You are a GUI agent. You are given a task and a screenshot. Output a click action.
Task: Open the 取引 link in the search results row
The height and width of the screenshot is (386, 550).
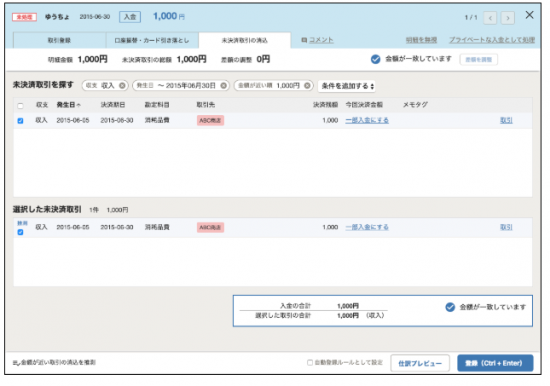(506, 120)
